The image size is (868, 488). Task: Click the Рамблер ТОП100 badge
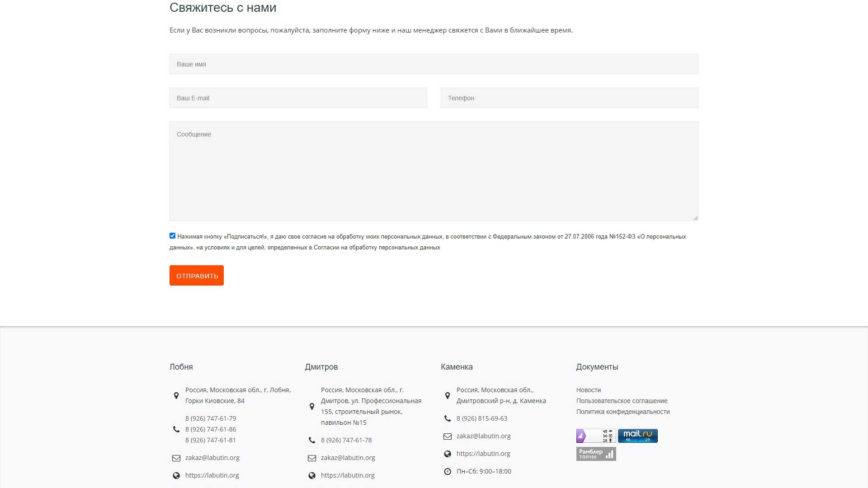pyautogui.click(x=596, y=454)
